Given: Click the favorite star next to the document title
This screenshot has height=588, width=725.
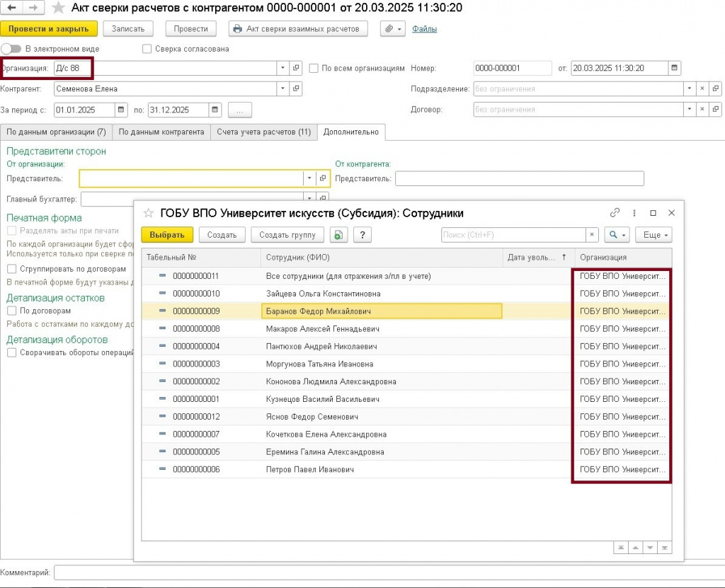Looking at the screenshot, I should (58, 7).
